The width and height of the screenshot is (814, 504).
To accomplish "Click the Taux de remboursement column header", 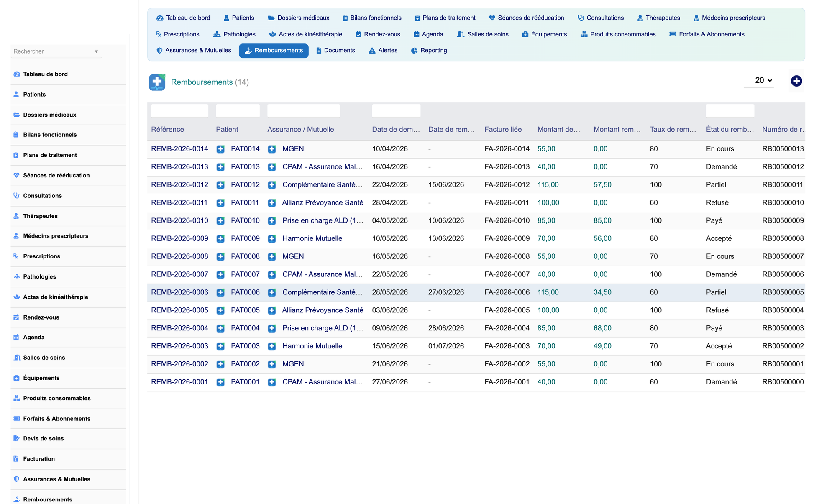I will pyautogui.click(x=673, y=130).
